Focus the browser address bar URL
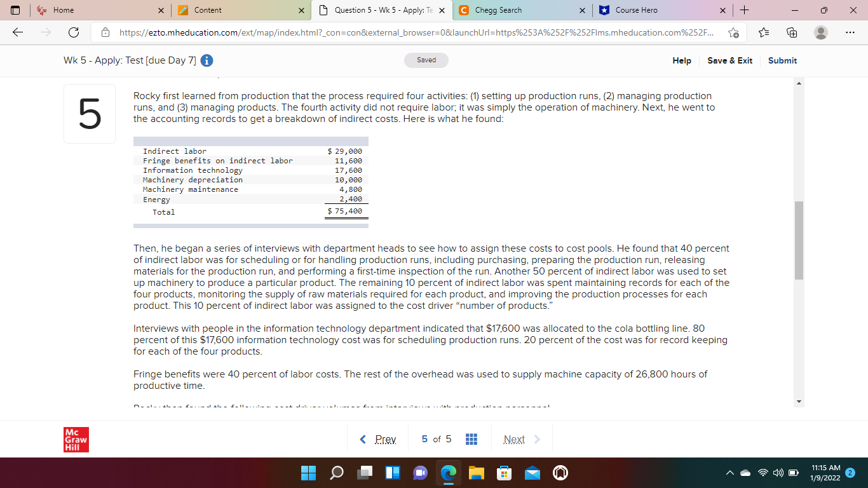The height and width of the screenshot is (488, 868). click(416, 32)
